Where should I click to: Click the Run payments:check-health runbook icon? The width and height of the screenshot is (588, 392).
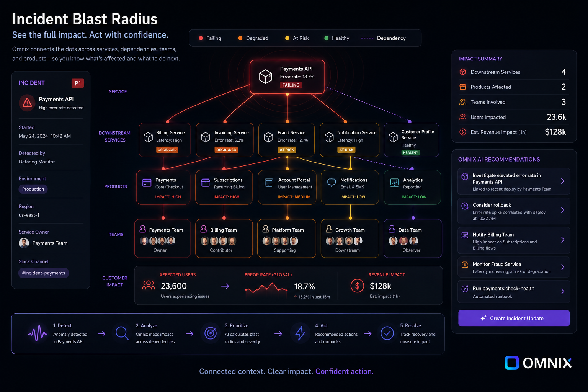point(465,289)
